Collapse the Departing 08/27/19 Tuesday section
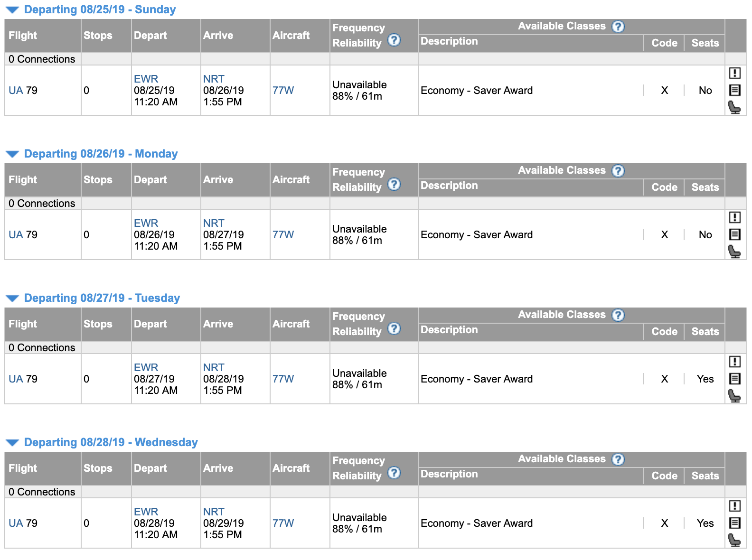Image resolution: width=752 pixels, height=560 pixels. (12, 299)
